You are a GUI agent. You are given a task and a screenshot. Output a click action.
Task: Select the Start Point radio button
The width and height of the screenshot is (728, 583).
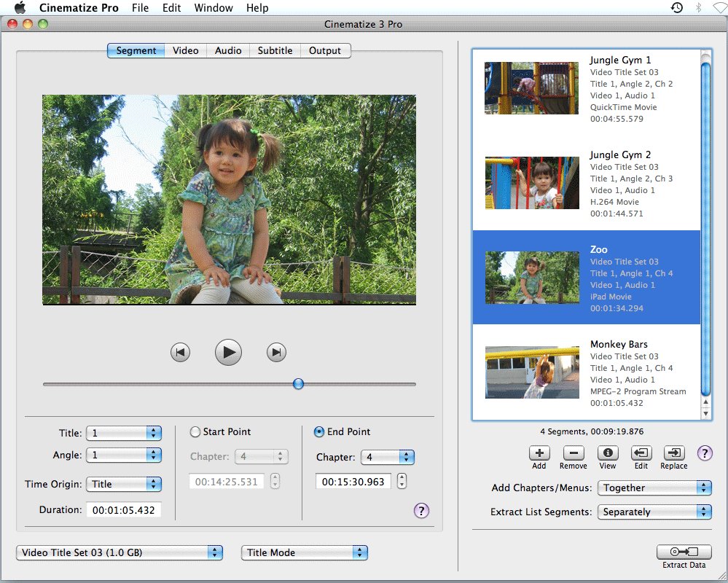click(195, 432)
